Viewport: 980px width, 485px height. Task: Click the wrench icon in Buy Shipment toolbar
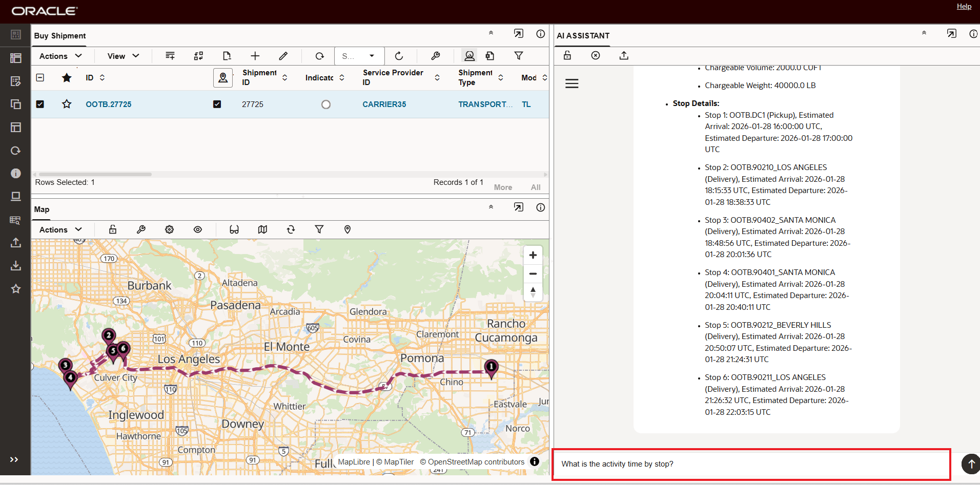coord(435,56)
